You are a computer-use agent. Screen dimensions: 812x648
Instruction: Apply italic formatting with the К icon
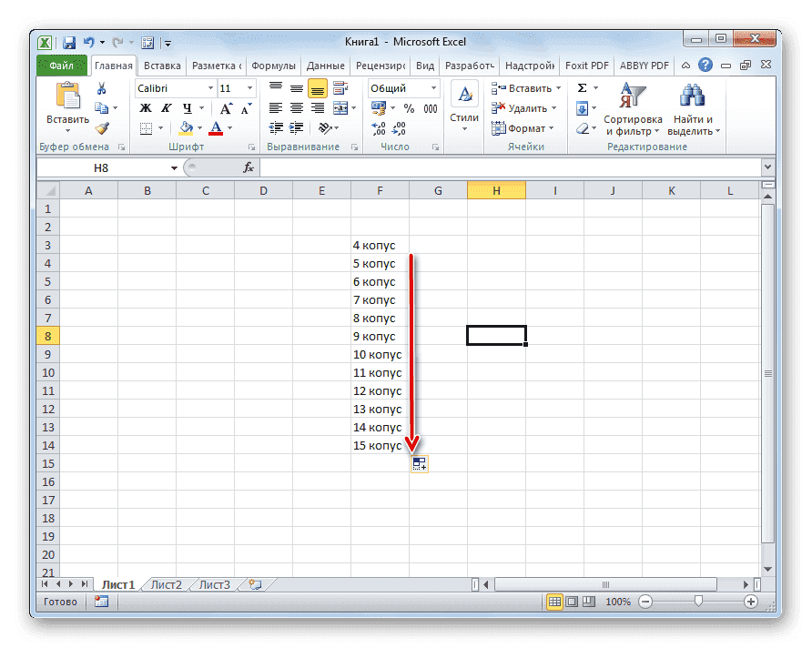166,107
